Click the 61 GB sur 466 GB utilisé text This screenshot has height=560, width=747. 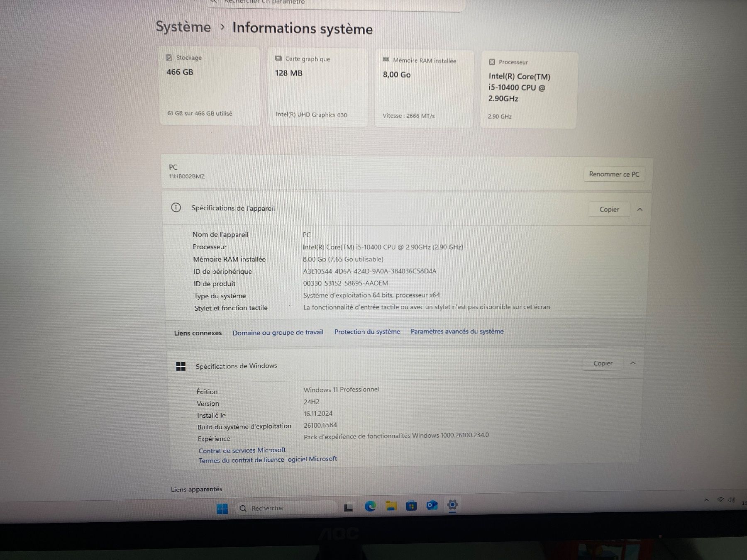coord(200,113)
